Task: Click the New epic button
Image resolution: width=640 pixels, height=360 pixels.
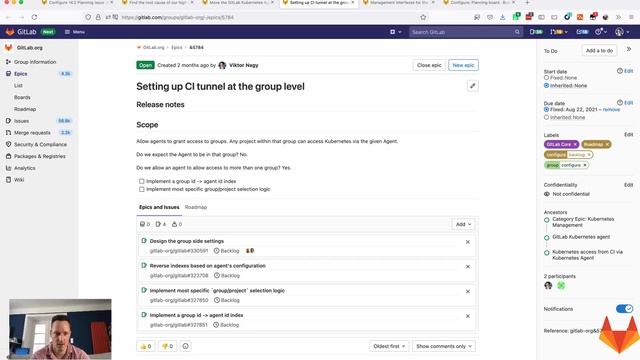Action: coord(463,65)
